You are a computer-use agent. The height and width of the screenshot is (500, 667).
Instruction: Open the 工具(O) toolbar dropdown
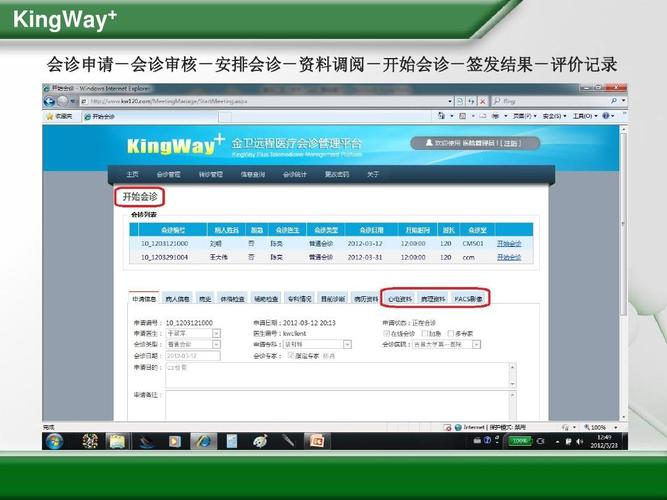(585, 116)
